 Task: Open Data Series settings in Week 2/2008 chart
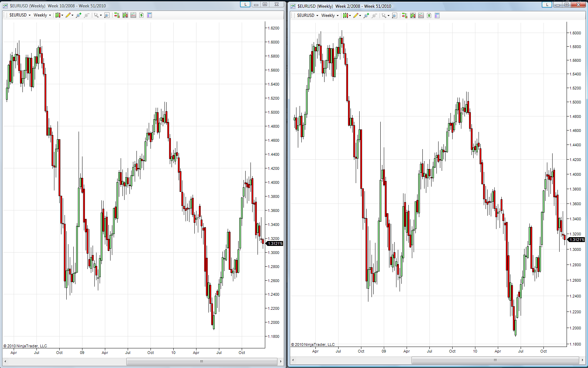click(x=413, y=15)
